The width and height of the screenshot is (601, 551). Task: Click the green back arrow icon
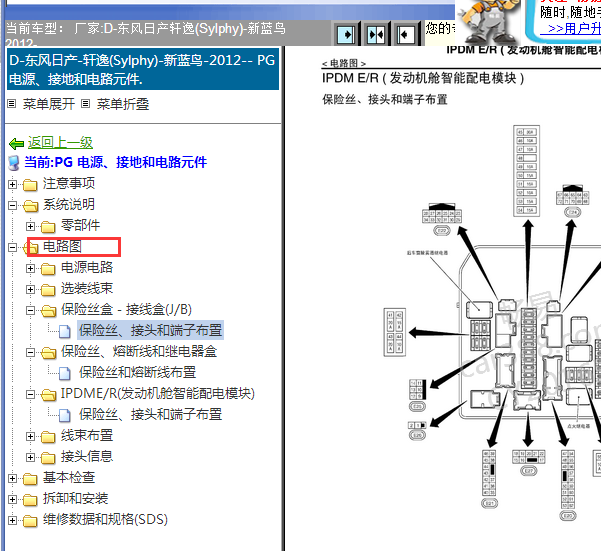point(16,144)
